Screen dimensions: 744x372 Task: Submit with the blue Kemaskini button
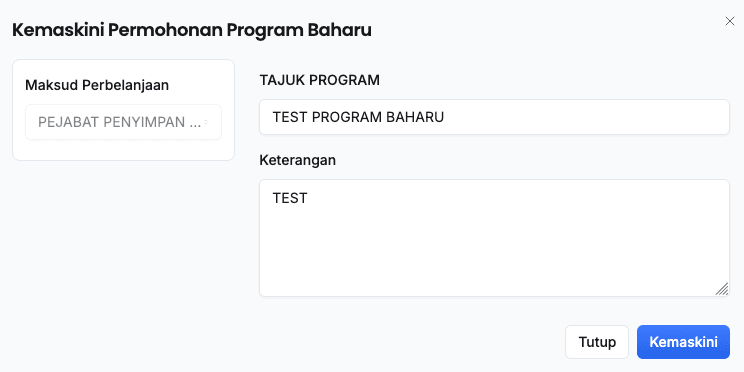pos(683,342)
